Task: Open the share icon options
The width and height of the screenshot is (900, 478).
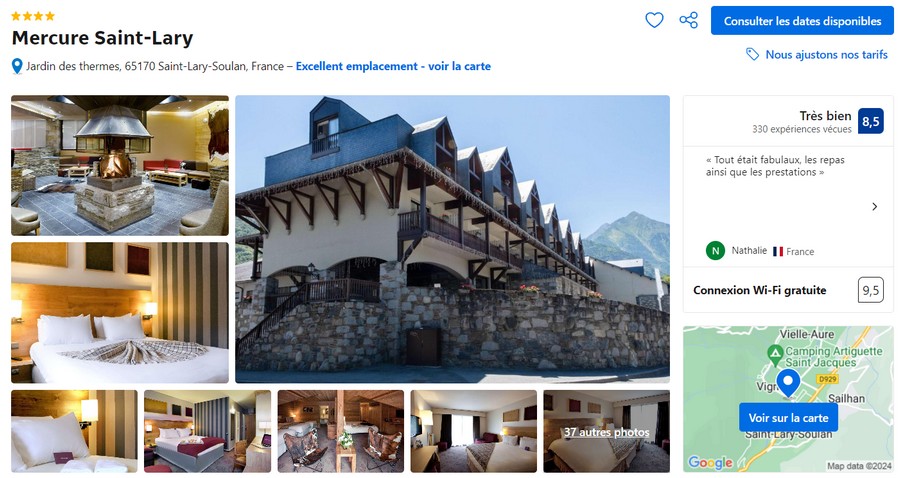Action: click(x=689, y=20)
